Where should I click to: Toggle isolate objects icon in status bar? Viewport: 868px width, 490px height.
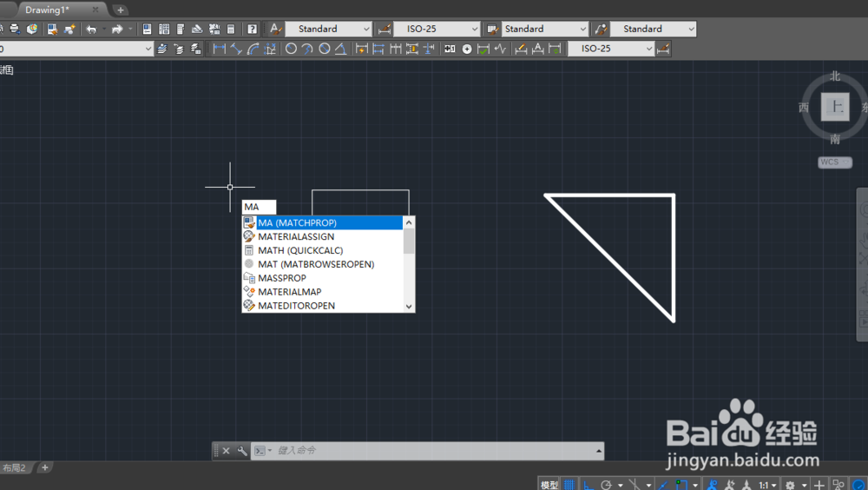(x=838, y=485)
